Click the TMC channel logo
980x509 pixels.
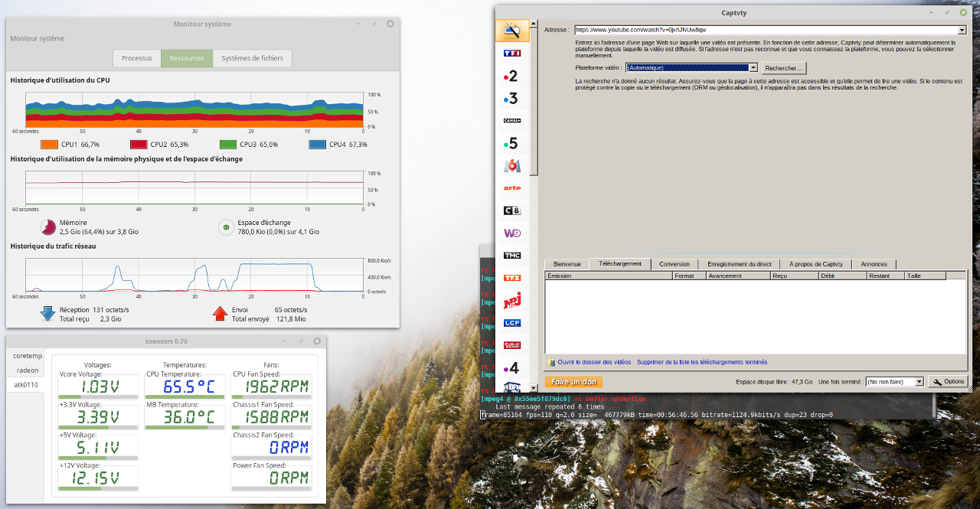click(512, 255)
